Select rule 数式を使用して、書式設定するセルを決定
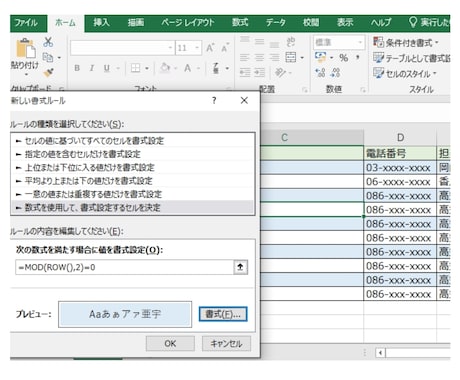Image resolution: width=460 pixels, height=380 pixels. click(x=133, y=207)
